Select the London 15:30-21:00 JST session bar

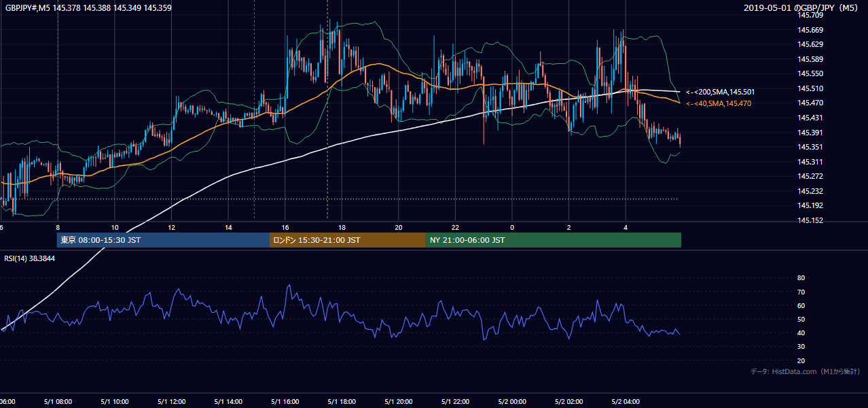click(x=348, y=240)
